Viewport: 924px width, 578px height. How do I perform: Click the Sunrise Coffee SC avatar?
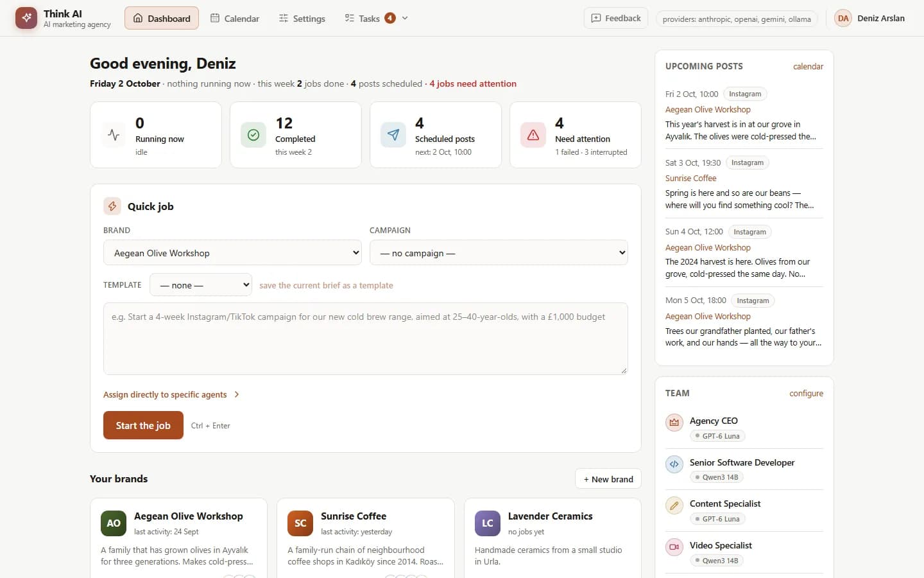300,523
